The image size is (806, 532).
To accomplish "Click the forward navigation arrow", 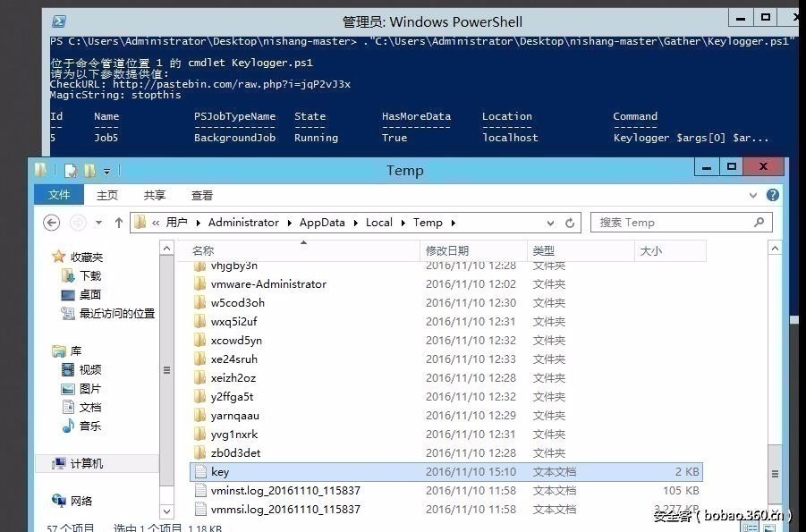I will (x=78, y=223).
